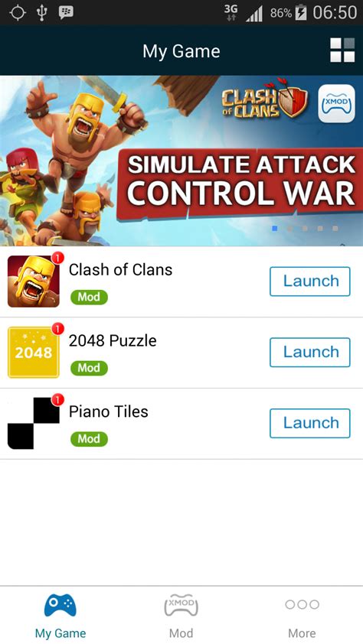Open the Clash of Clans app icon
Image resolution: width=363 pixels, height=644 pixels.
pyautogui.click(x=33, y=281)
